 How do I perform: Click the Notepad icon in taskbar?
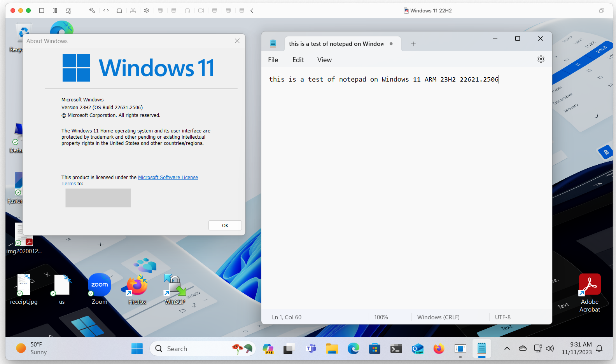[x=482, y=349]
